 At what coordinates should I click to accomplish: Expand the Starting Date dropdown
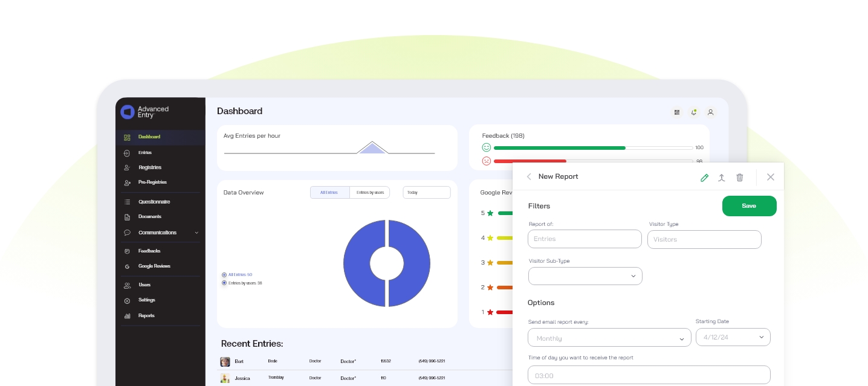tap(733, 337)
